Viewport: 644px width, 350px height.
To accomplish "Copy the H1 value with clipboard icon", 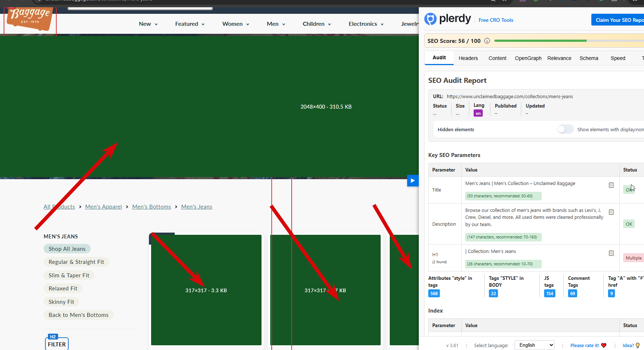I will click(611, 253).
